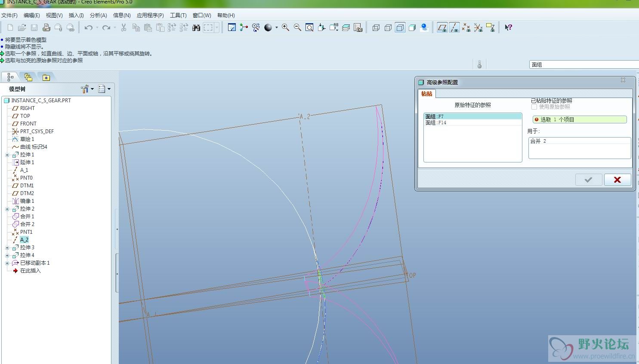Switch to hidden line display
Screen dimensions: 639x364
click(388, 28)
